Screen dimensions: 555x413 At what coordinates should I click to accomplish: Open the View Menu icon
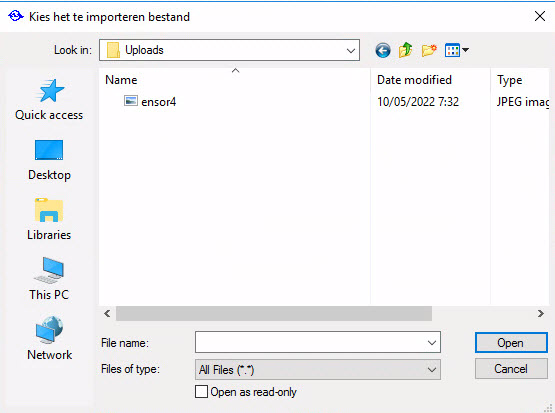pos(457,50)
